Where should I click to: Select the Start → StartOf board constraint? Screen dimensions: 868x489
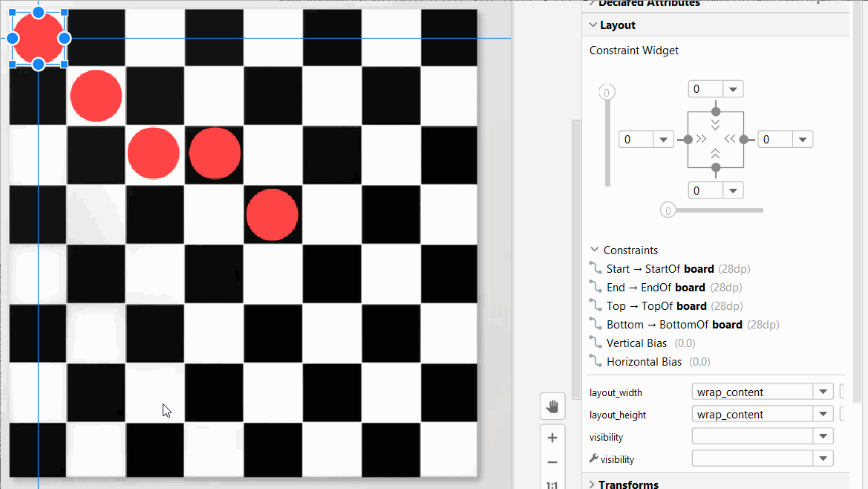(x=678, y=268)
